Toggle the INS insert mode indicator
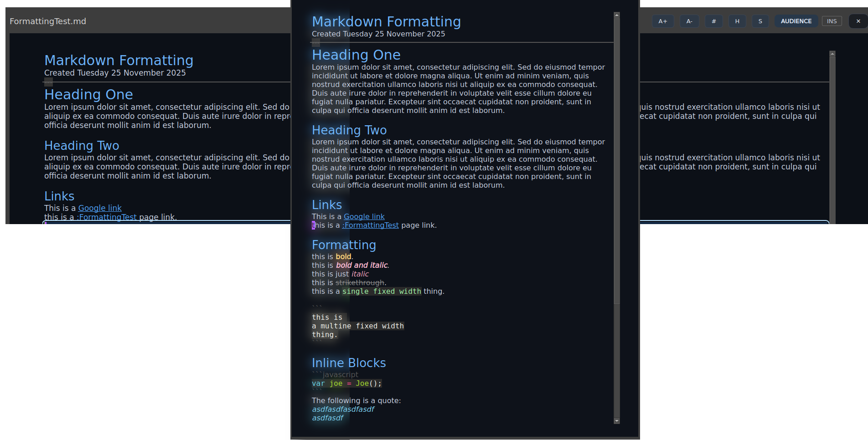The width and height of the screenshot is (868, 440). coord(831,21)
